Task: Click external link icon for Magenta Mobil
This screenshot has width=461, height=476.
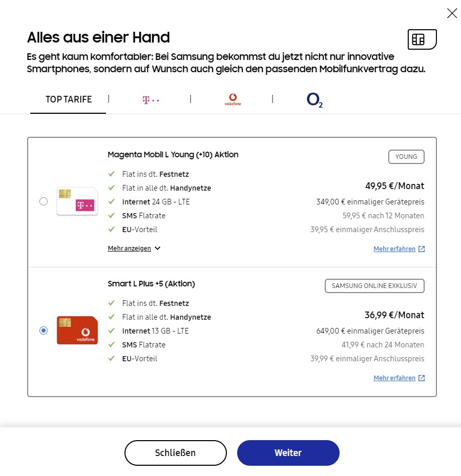Action: pos(422,249)
